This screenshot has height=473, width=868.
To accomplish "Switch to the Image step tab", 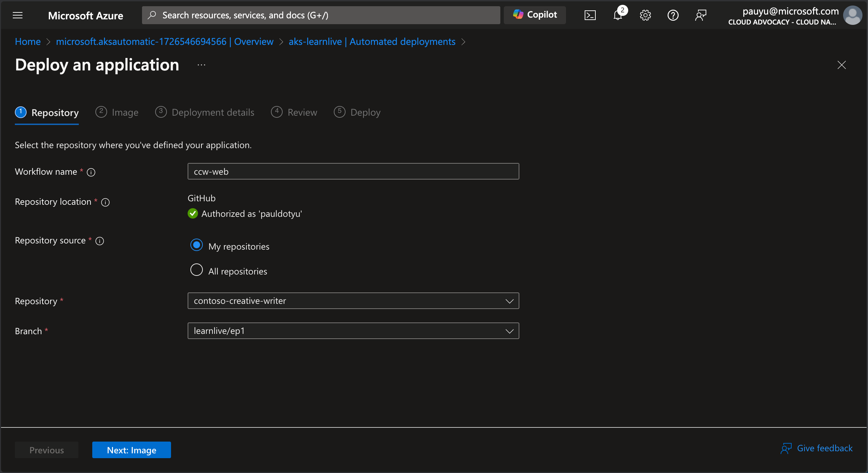I will coord(117,113).
